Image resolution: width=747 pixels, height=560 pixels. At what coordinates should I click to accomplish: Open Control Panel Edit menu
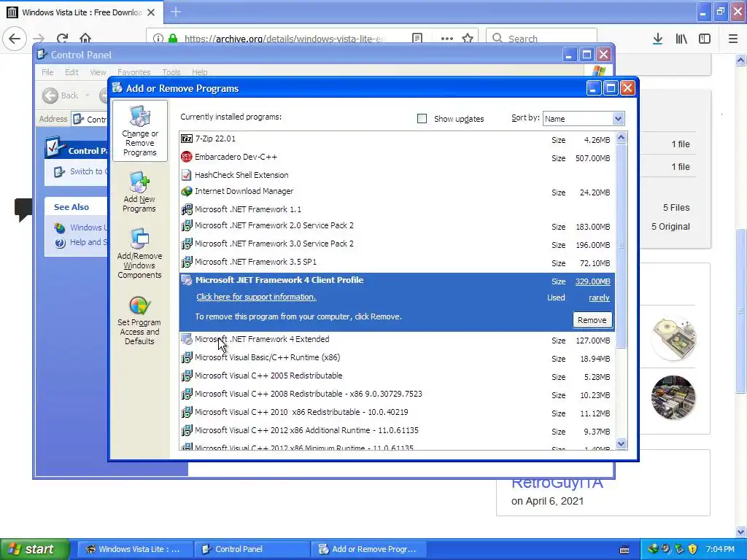tap(72, 72)
